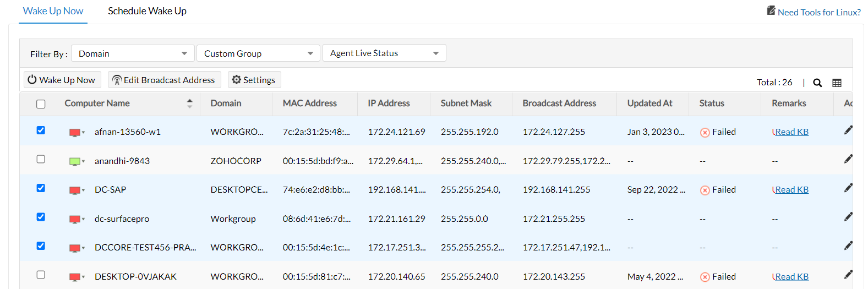The image size is (868, 289).
Task: Select the Wake Up Now tab
Action: point(53,11)
